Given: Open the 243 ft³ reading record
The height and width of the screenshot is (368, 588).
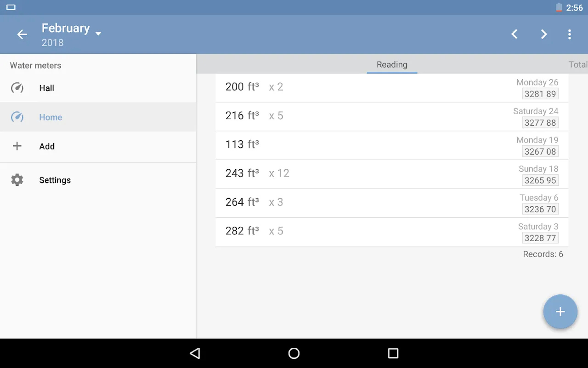Looking at the screenshot, I should [x=392, y=174].
